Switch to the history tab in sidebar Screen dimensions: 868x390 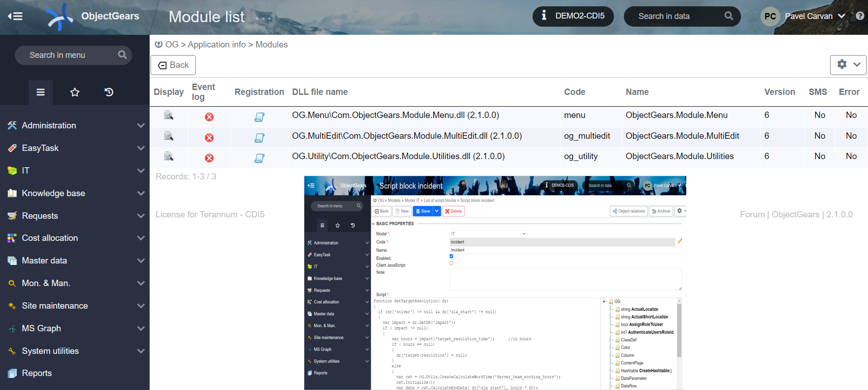tap(109, 92)
